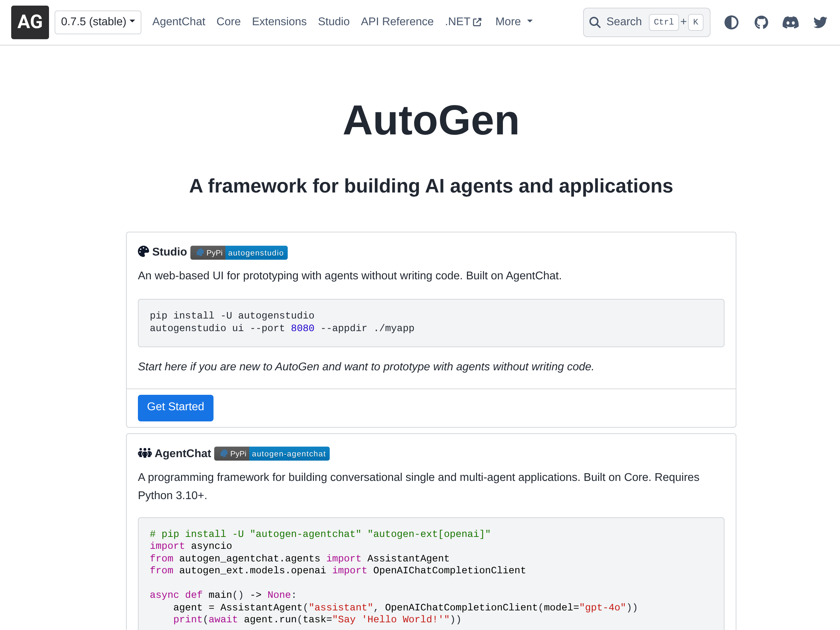Open the GitHub repository icon
This screenshot has width=840, height=630.
(761, 22)
